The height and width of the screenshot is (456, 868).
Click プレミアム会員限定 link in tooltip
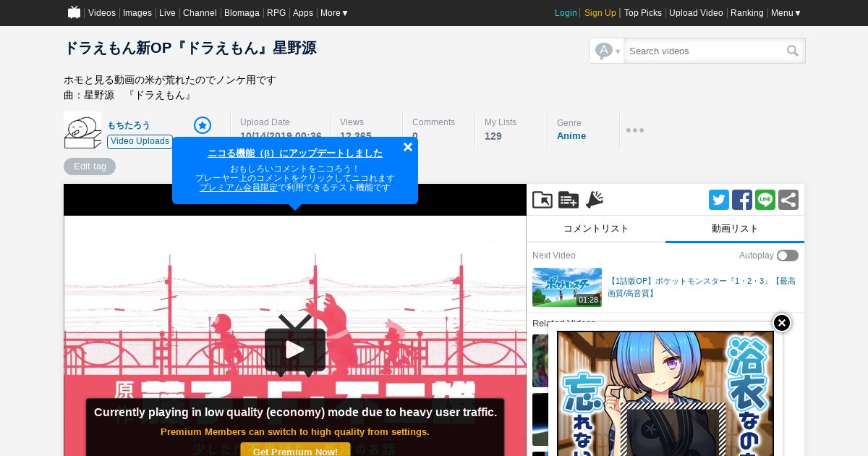point(239,187)
